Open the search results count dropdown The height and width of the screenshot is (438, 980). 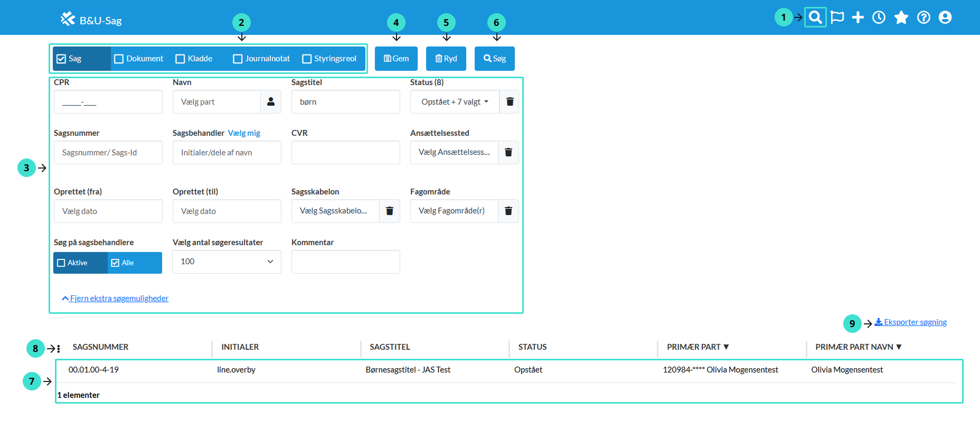click(x=227, y=262)
